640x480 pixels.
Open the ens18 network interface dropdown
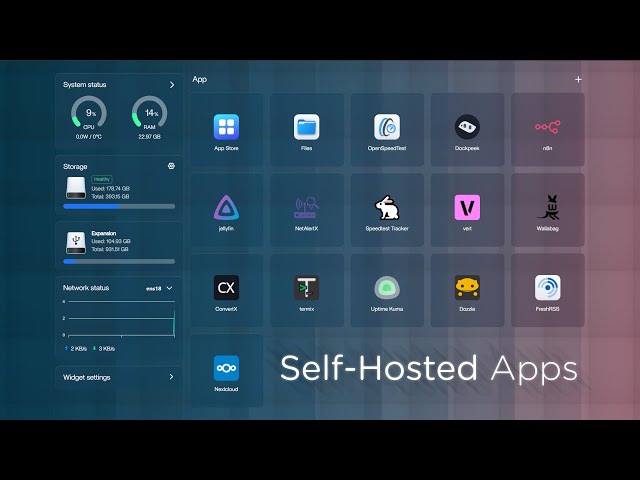159,288
